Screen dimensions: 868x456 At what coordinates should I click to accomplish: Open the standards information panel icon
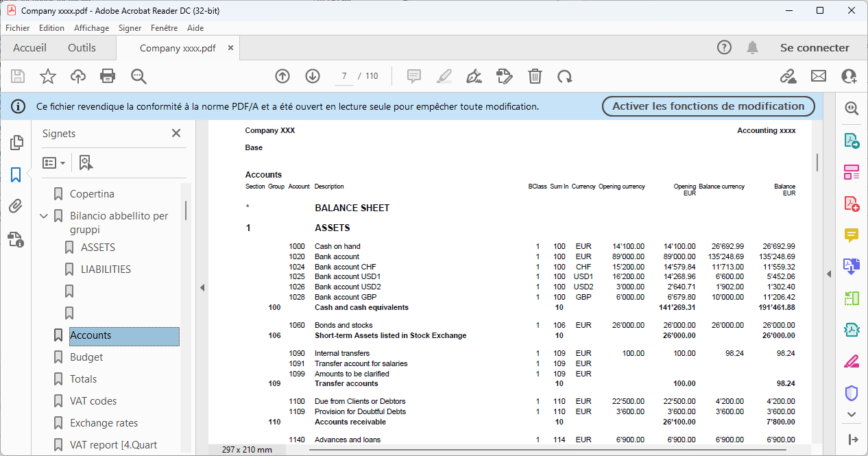pos(16,239)
